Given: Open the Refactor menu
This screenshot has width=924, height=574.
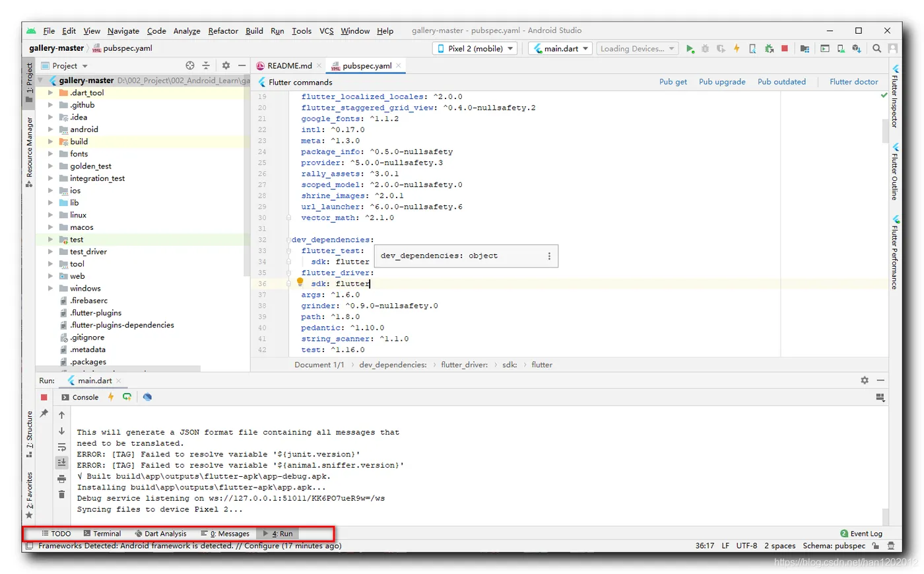Looking at the screenshot, I should (223, 30).
